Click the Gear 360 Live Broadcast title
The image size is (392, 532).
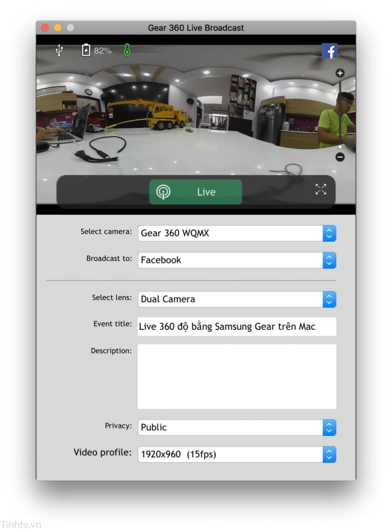196,28
